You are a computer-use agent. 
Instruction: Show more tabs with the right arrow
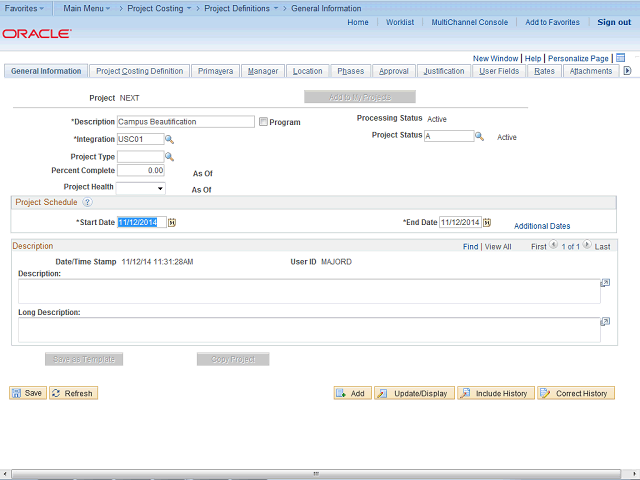click(x=627, y=71)
